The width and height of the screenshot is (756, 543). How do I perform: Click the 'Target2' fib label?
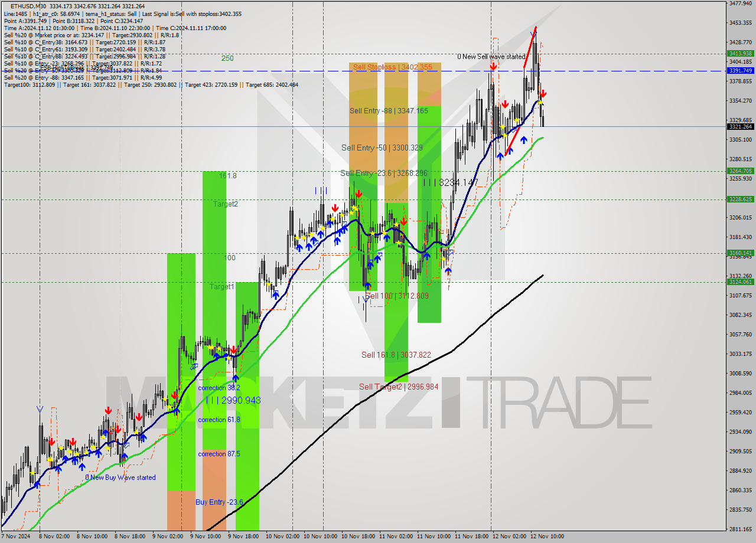coord(226,204)
